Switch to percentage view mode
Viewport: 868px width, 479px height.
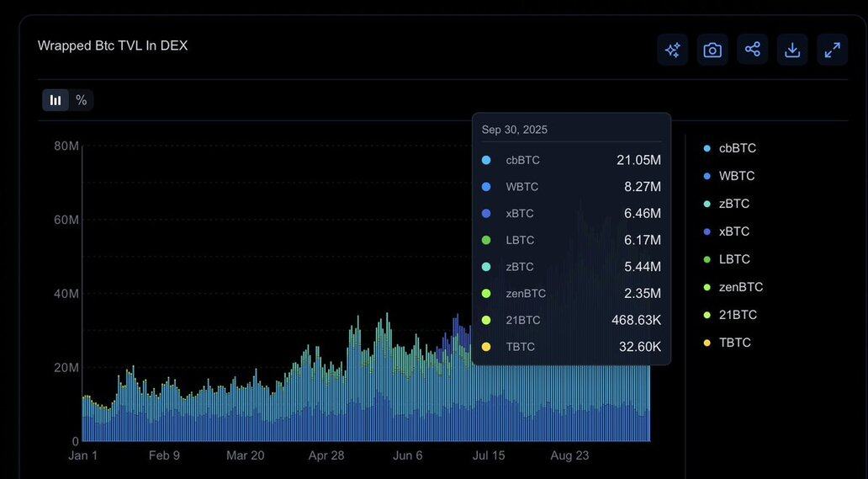pyautogui.click(x=81, y=100)
